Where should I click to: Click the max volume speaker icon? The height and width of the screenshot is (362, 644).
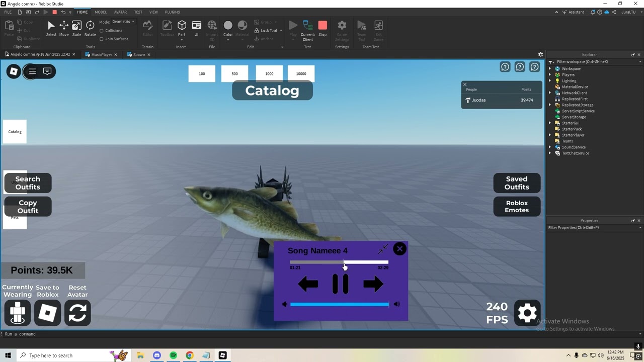[397, 304]
